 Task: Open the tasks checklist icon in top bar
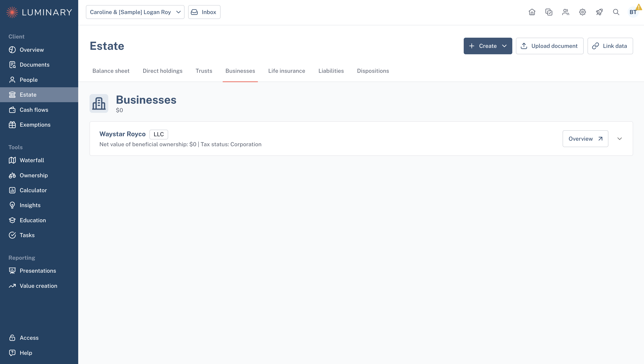pos(549,12)
